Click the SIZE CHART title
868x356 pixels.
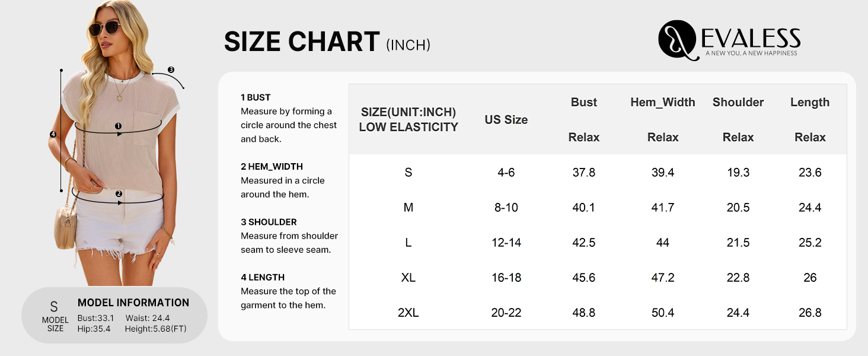[x=302, y=42]
